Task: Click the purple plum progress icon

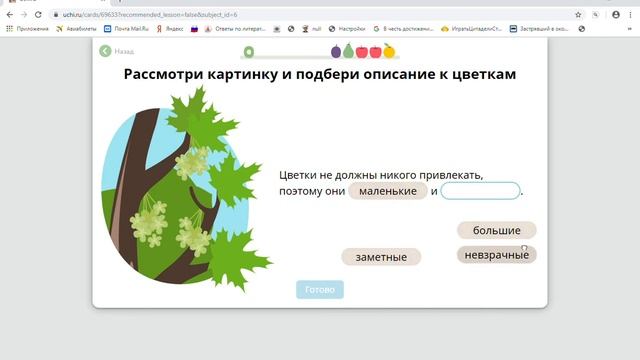Action: (336, 51)
